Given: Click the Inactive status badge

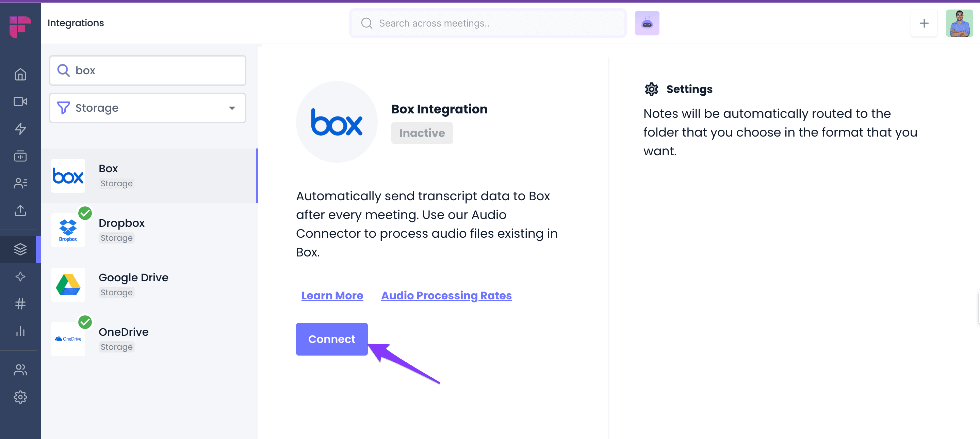Looking at the screenshot, I should click(422, 133).
